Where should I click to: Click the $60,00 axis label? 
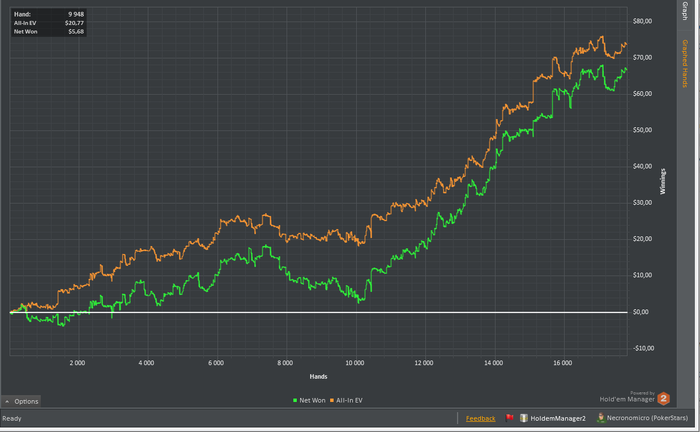click(642, 94)
